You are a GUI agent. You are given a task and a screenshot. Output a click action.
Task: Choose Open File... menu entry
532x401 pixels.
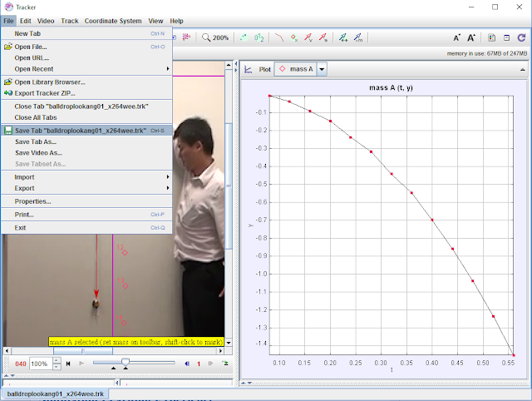(86, 47)
